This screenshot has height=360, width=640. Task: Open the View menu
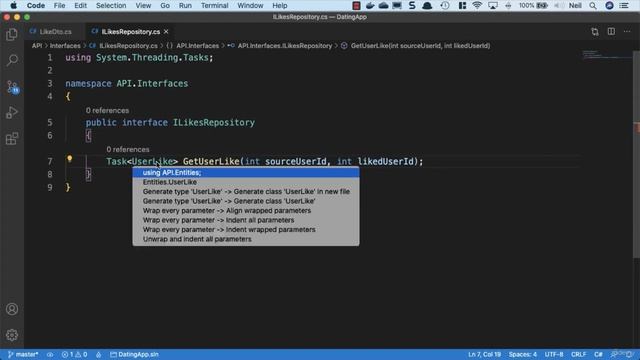click(x=143, y=5)
